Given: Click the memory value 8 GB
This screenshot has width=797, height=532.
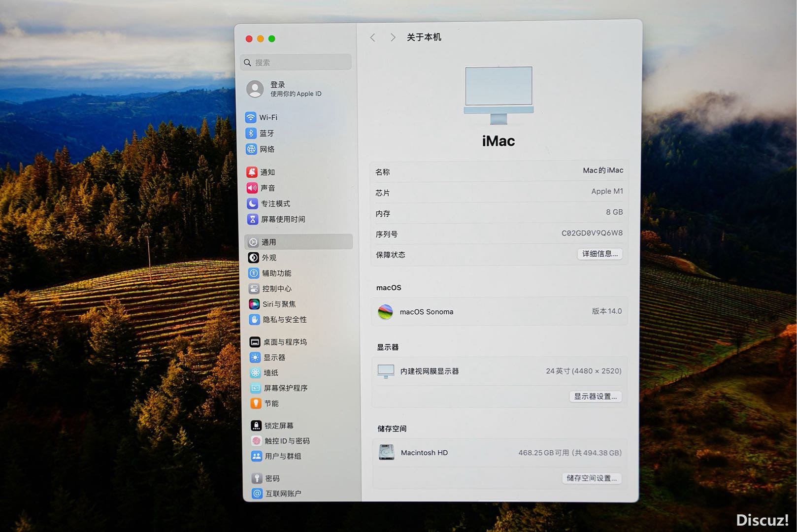Looking at the screenshot, I should click(x=614, y=212).
